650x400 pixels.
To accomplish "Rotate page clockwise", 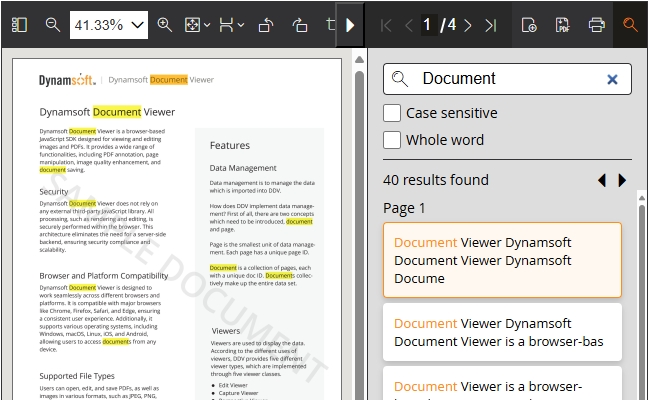I will coord(300,25).
